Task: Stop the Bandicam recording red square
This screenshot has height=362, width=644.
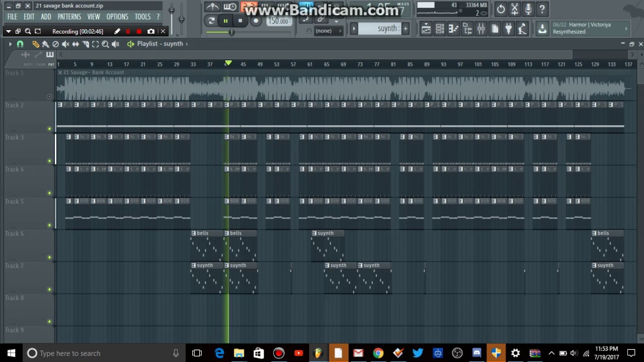Action: click(139, 31)
